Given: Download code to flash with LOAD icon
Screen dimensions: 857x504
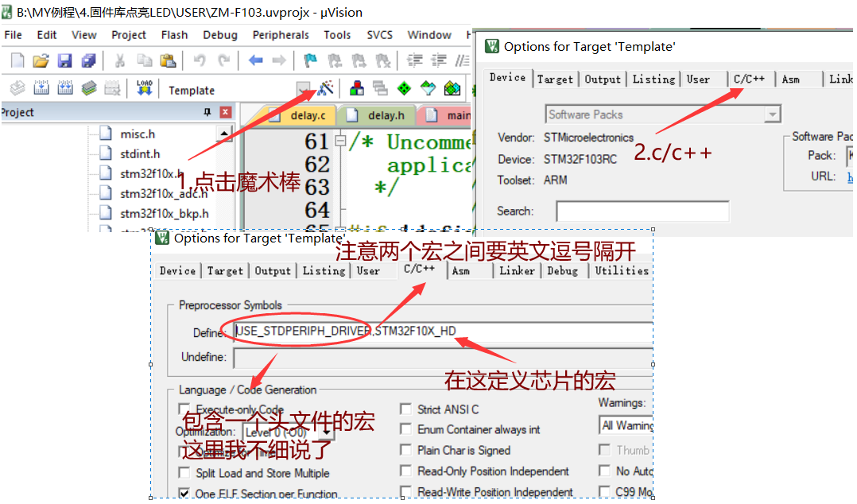Looking at the screenshot, I should tap(145, 88).
